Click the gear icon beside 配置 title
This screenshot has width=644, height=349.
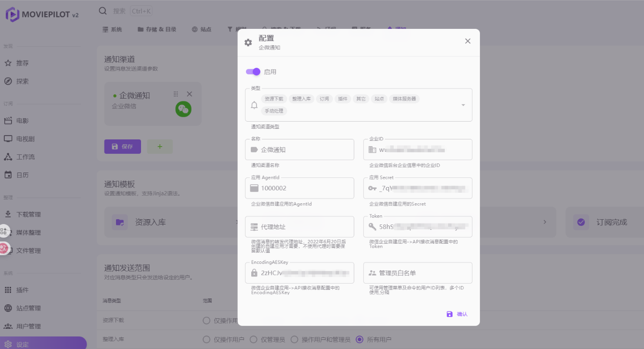tap(248, 43)
